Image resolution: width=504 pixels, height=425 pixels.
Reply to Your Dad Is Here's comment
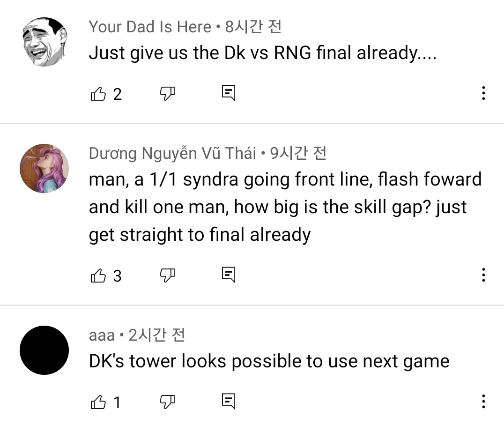point(229,93)
